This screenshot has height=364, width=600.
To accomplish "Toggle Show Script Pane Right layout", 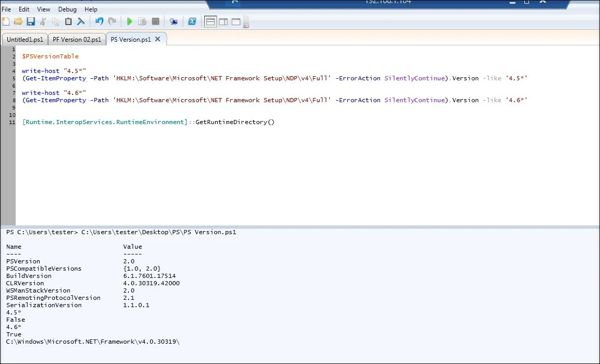I will click(x=223, y=21).
